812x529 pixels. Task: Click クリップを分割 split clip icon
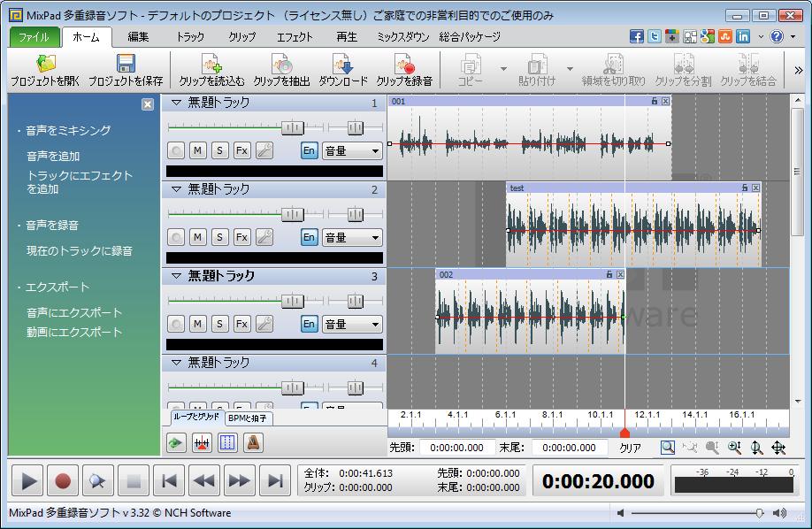(x=683, y=71)
